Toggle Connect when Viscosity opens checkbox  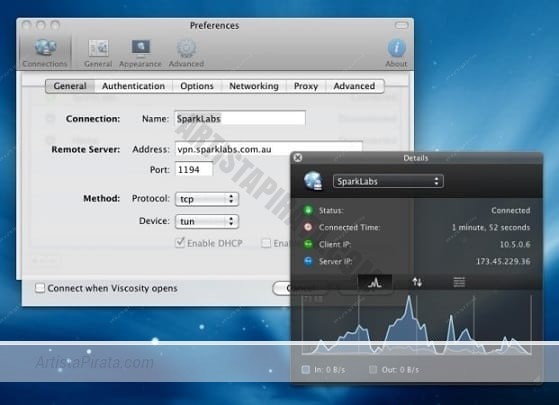click(40, 288)
